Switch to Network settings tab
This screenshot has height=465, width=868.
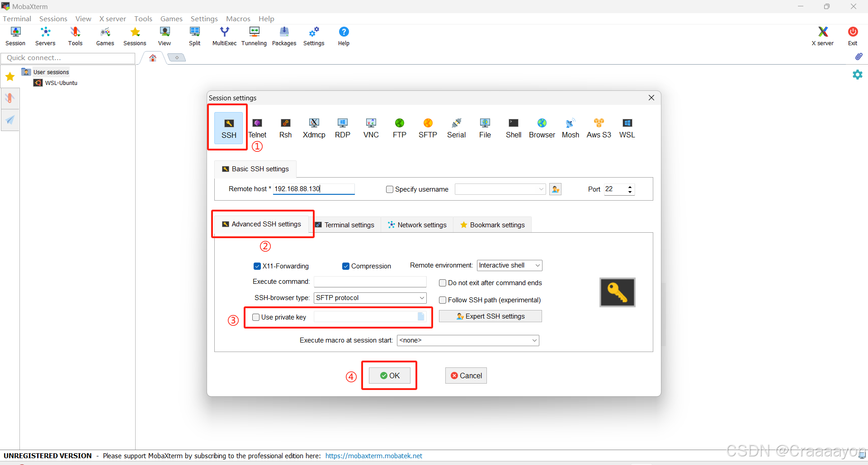click(x=417, y=225)
